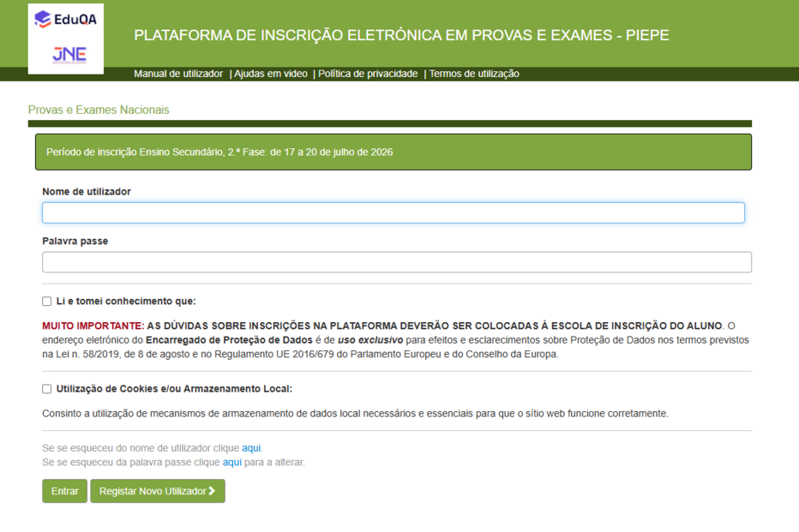Open the Manual de utilizador link
This screenshot has height=532, width=799.
[x=178, y=74]
